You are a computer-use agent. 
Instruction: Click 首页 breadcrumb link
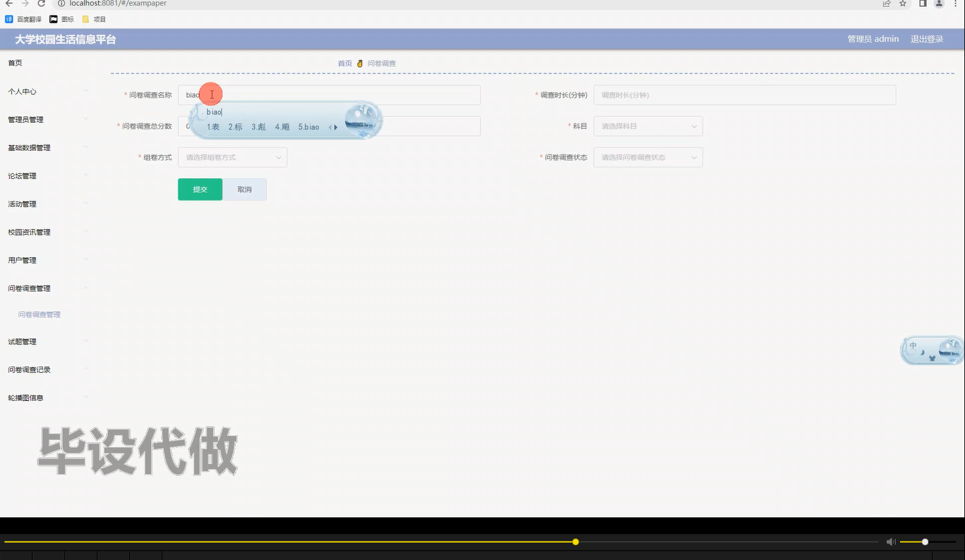pyautogui.click(x=344, y=64)
